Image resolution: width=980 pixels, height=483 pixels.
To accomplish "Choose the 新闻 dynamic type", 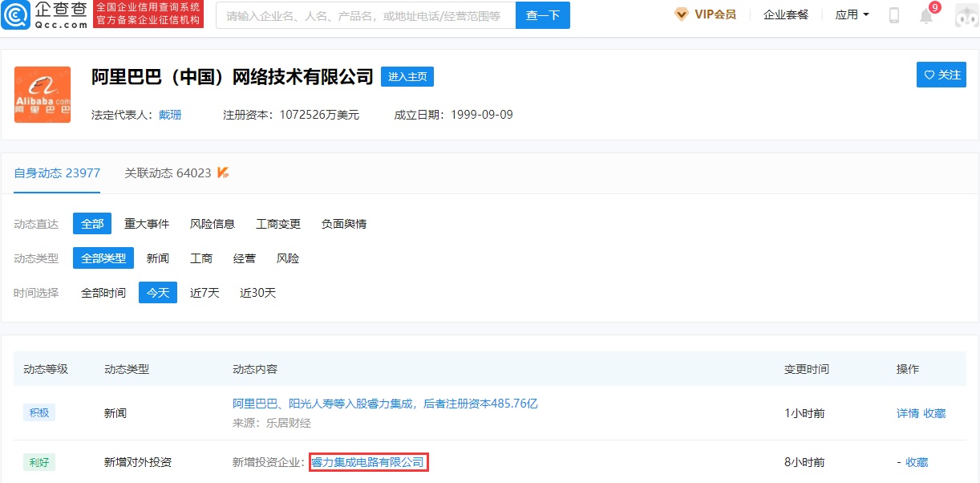I will click(x=158, y=258).
